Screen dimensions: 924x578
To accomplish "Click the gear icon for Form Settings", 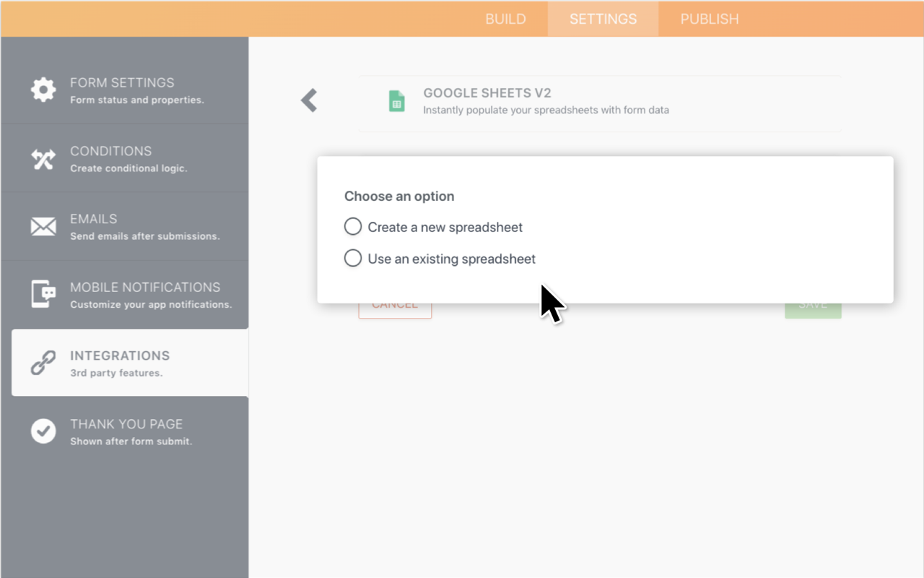I will tap(43, 90).
